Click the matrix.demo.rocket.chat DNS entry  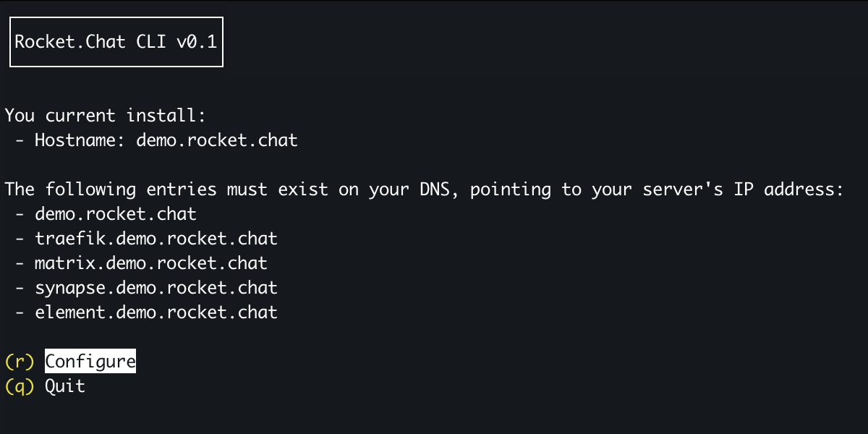click(x=150, y=263)
